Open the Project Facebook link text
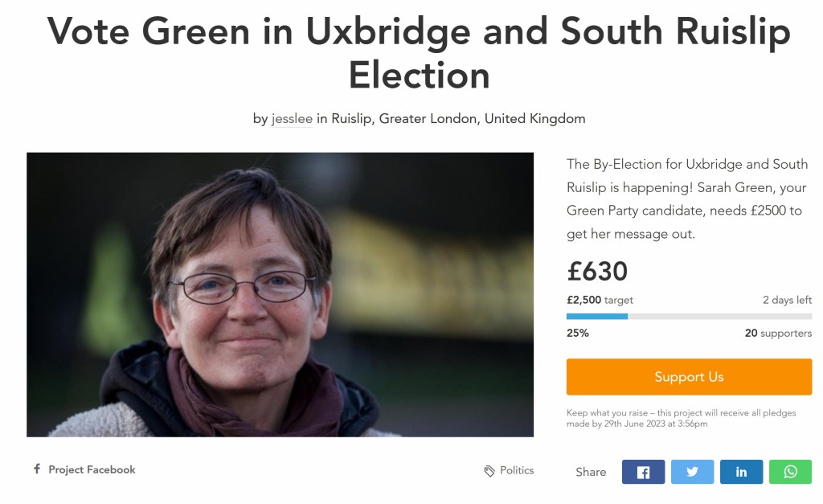Viewport: 823px width, 504px height. [x=92, y=469]
